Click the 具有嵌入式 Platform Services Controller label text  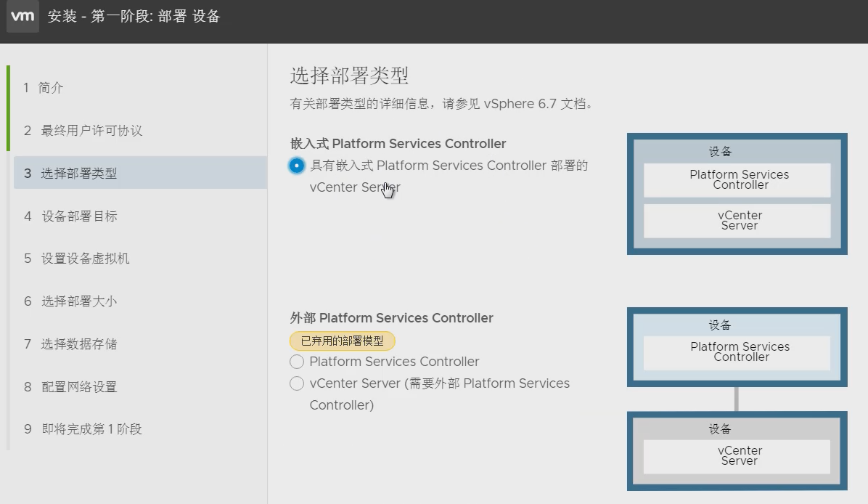449,166
